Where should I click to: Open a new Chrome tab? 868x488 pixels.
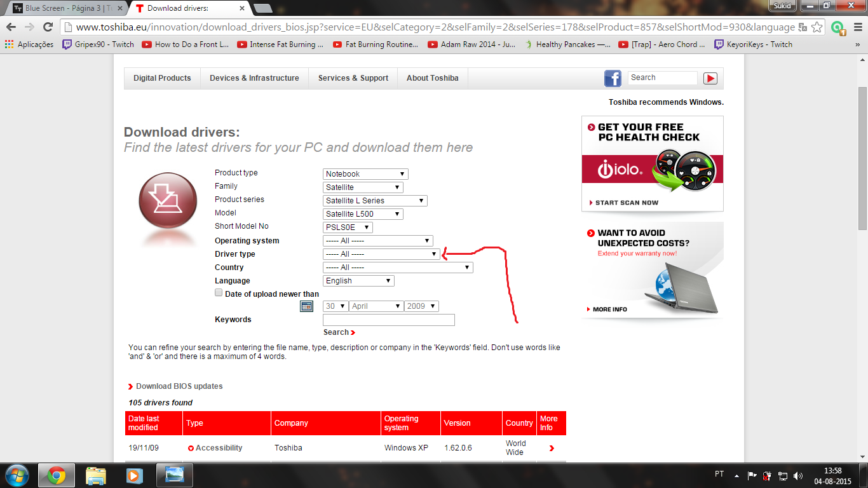pyautogui.click(x=262, y=8)
